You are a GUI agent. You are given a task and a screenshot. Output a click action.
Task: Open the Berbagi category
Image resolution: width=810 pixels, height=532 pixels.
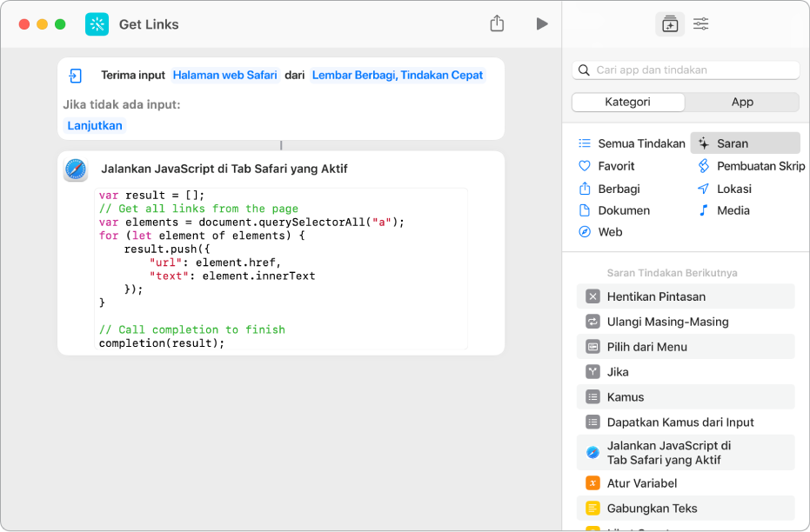pos(610,189)
